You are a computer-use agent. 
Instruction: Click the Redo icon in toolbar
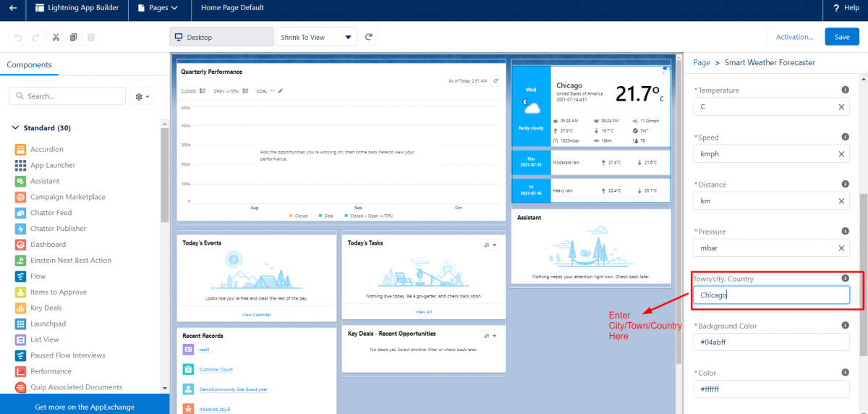pos(35,37)
